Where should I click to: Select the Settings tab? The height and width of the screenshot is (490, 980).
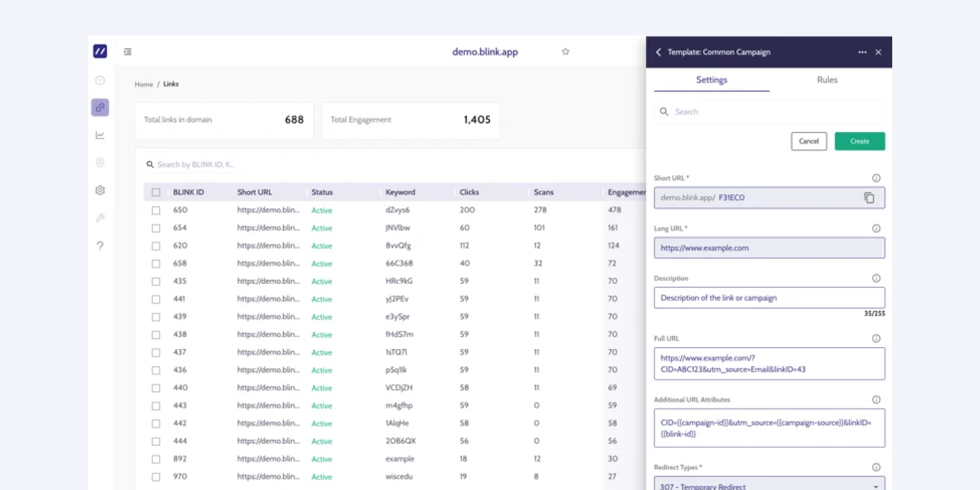[711, 80]
